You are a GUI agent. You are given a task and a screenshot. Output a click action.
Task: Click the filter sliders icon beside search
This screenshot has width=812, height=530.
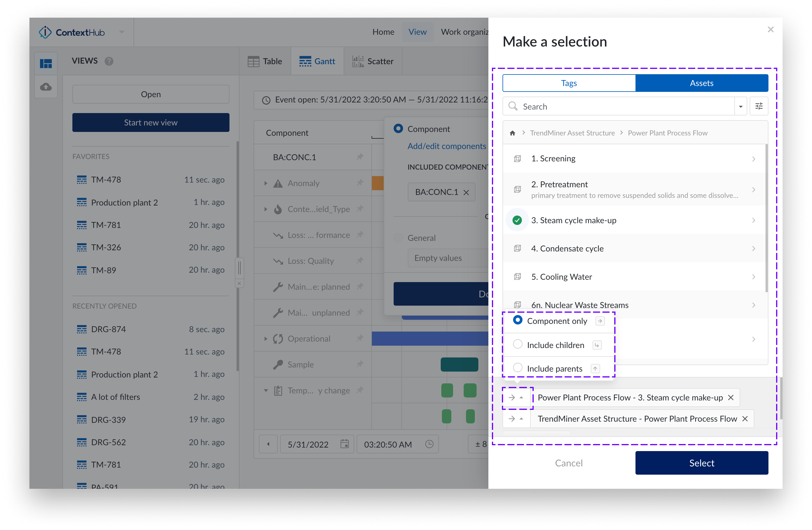(x=759, y=106)
